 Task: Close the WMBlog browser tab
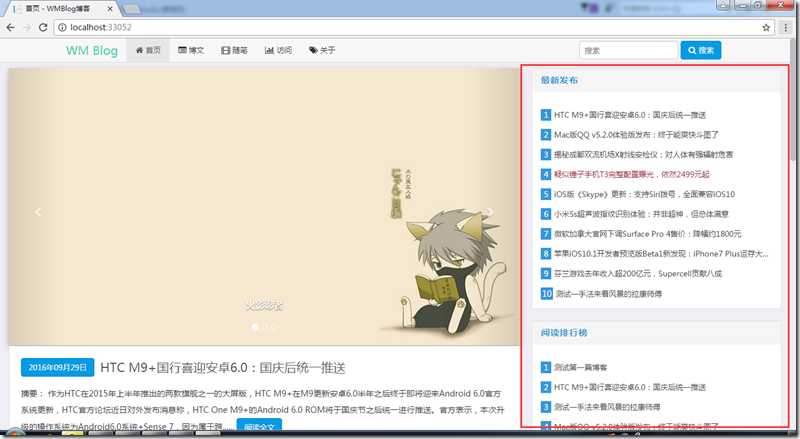click(110, 9)
